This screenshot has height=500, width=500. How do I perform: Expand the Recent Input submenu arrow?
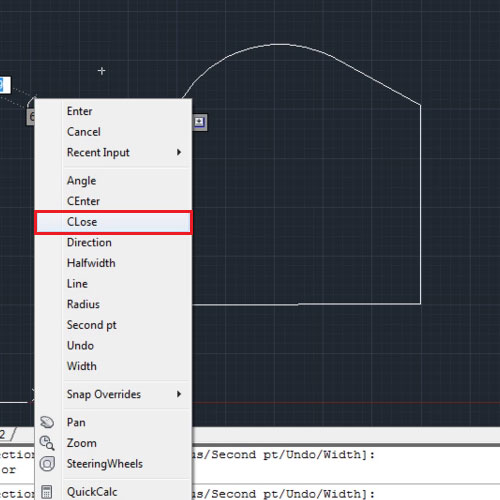coord(179,152)
